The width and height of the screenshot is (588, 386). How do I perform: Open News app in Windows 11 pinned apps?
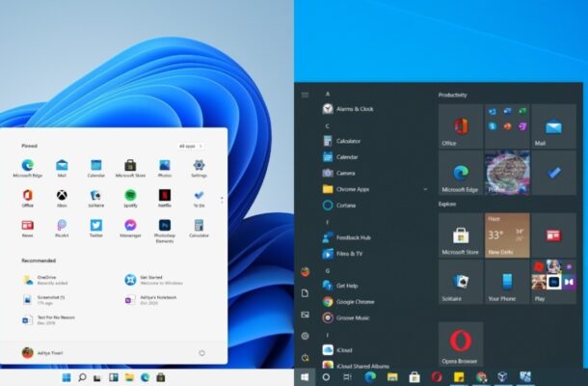click(27, 228)
